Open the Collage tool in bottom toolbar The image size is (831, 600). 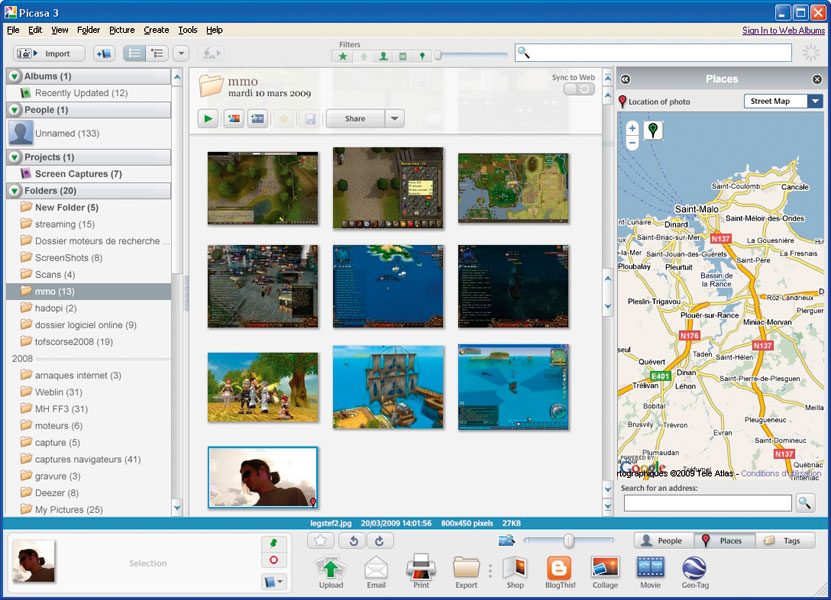(605, 572)
